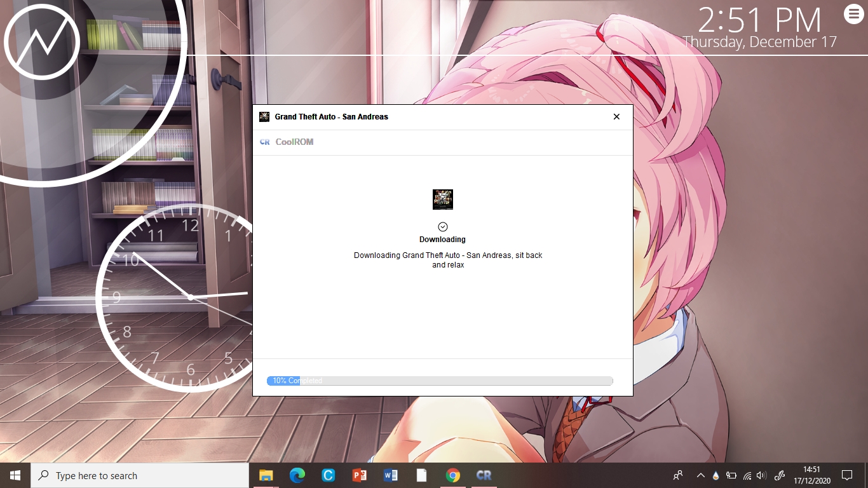Open the Wi-Fi network tray icon
Image resolution: width=868 pixels, height=488 pixels.
747,475
